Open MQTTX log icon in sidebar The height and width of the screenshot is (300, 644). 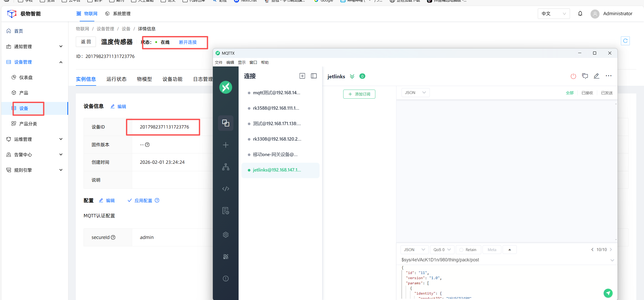click(x=225, y=211)
